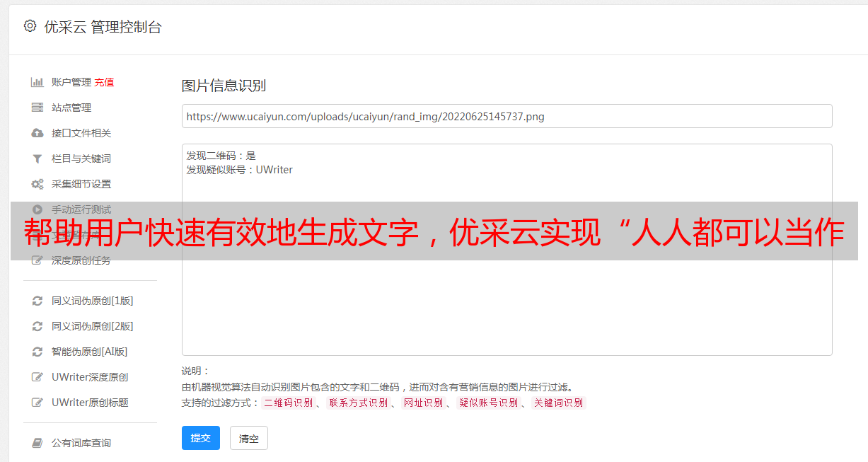Click the bar chart icon for 账户管理
The height and width of the screenshot is (462, 868).
tap(37, 82)
